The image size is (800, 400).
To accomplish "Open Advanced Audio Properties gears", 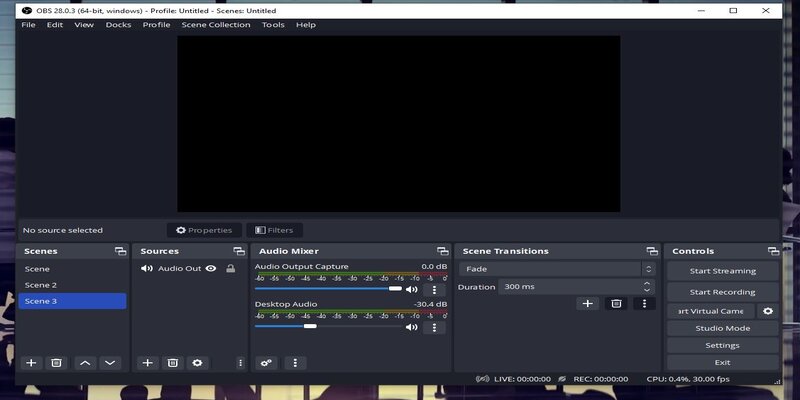I will pos(266,363).
